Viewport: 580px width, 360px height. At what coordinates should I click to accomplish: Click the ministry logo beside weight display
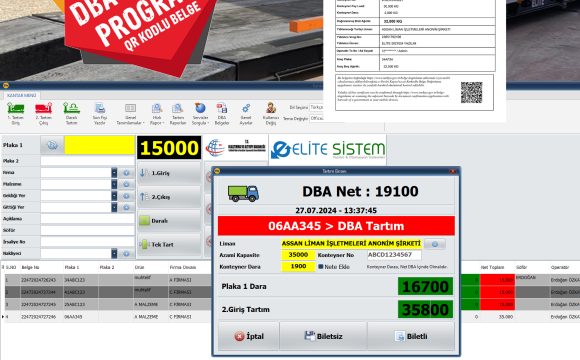(x=236, y=148)
